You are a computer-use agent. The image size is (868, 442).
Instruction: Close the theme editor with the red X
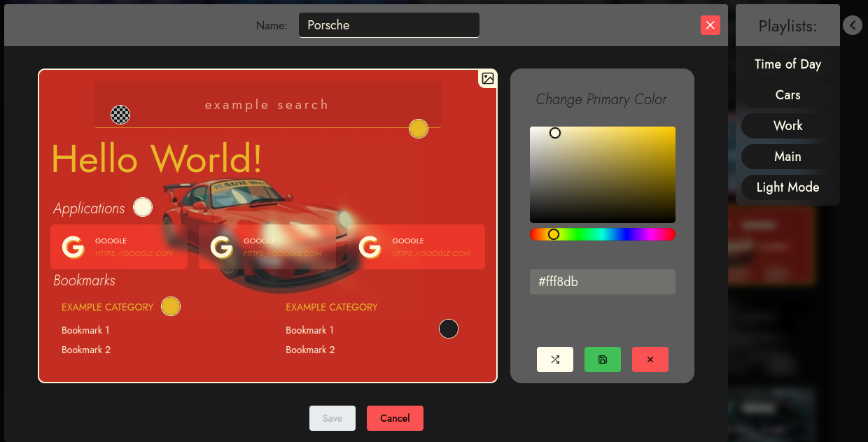coord(710,25)
